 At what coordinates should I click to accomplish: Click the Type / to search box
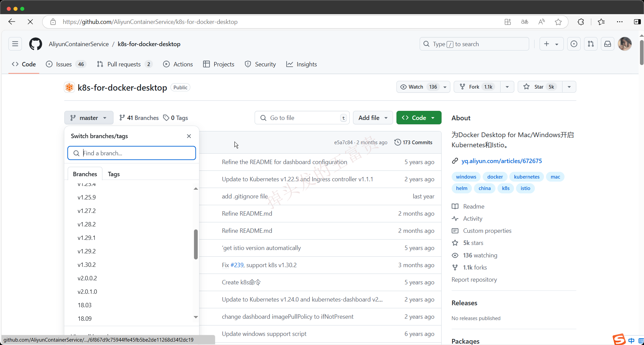point(474,44)
